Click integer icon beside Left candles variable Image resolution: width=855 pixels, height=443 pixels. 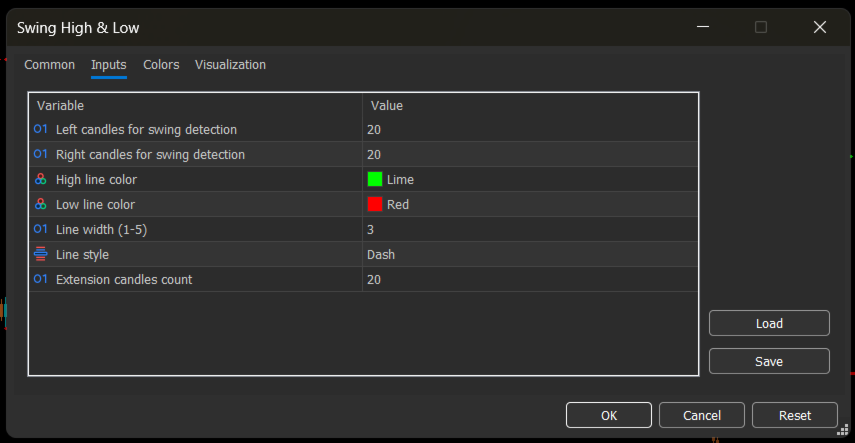40,129
